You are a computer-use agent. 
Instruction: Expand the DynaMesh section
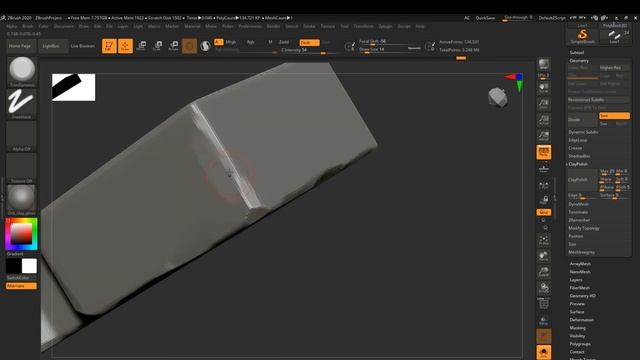(x=578, y=204)
